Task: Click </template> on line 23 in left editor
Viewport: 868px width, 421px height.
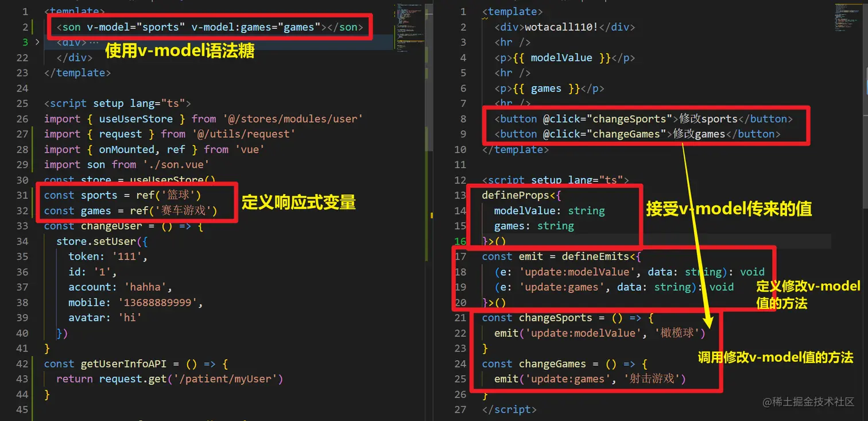Action: [x=77, y=73]
